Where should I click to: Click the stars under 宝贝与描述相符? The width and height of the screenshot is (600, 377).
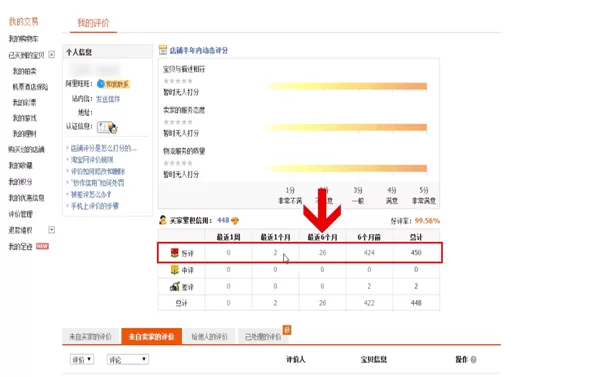tap(178, 81)
